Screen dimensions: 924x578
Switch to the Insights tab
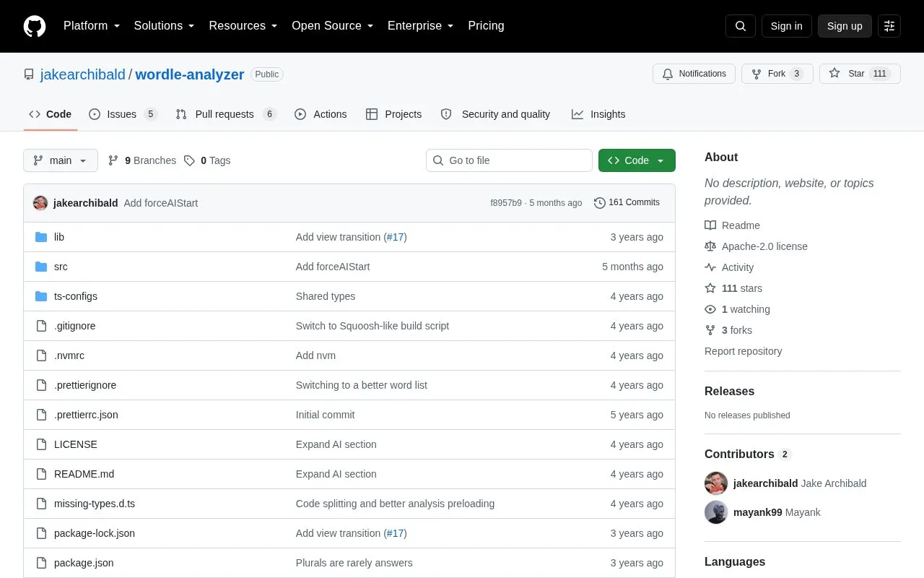pyautogui.click(x=598, y=114)
